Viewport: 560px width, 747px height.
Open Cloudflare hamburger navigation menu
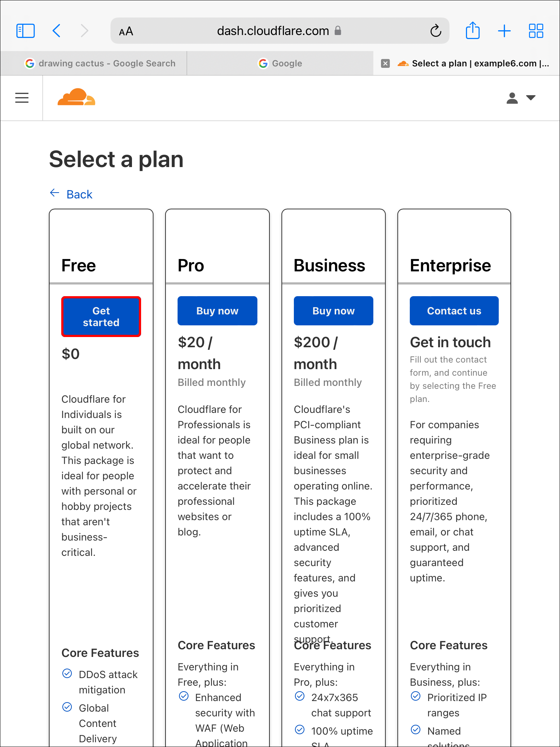[22, 98]
